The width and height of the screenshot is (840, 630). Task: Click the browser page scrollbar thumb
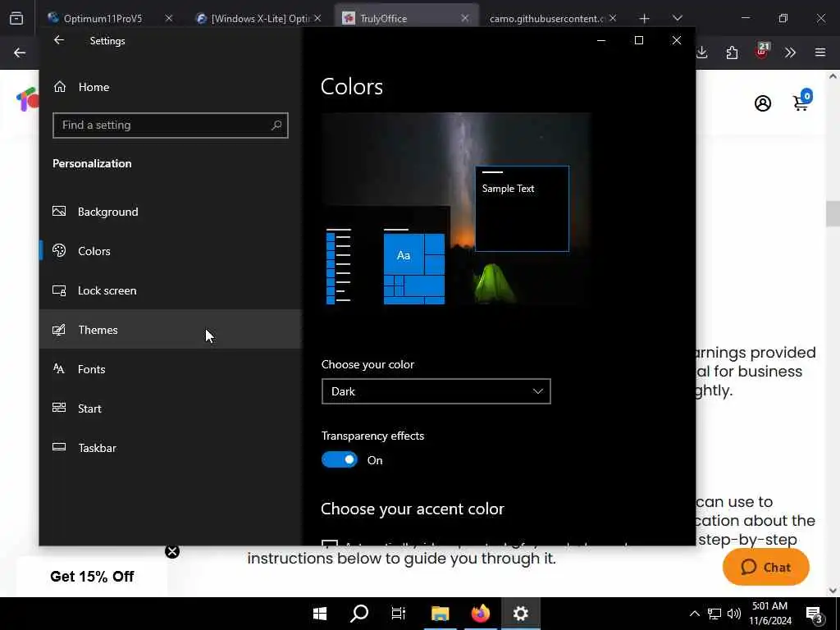pos(833,213)
